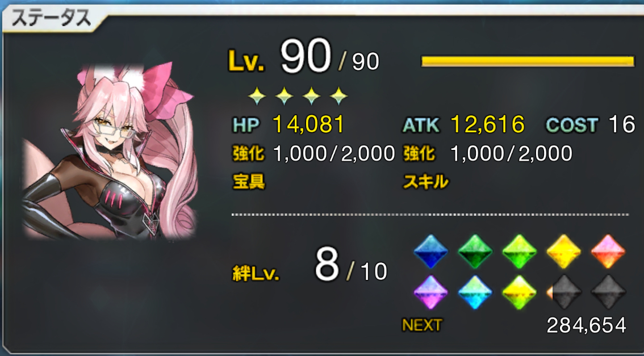Select the yellow bond gem in top row
The height and width of the screenshot is (356, 644).
point(563,252)
